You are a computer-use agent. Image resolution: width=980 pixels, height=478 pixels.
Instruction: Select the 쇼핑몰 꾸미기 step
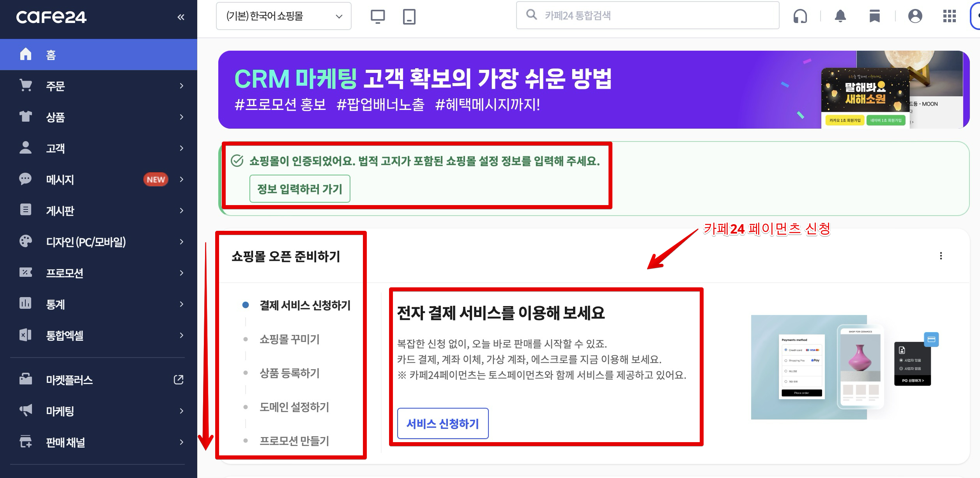[x=290, y=339]
